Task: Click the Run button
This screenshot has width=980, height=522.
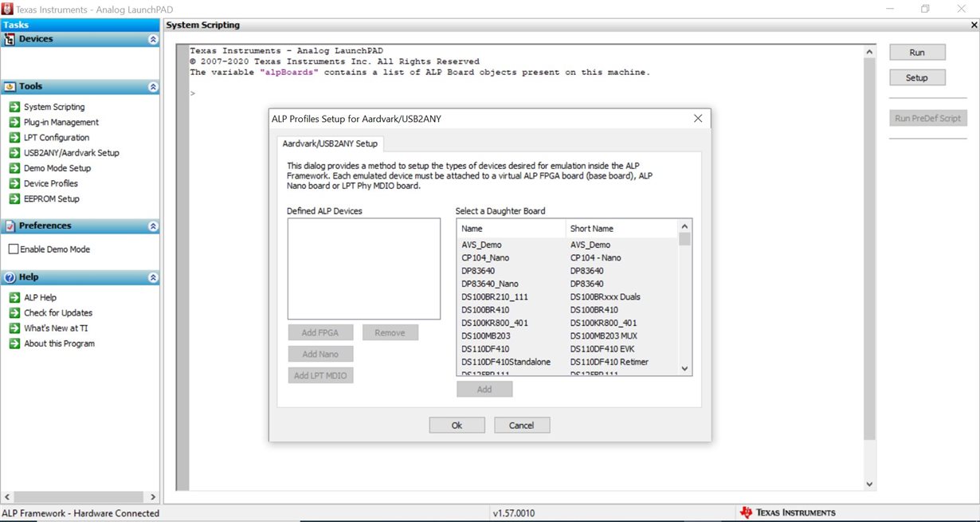Action: pos(917,53)
